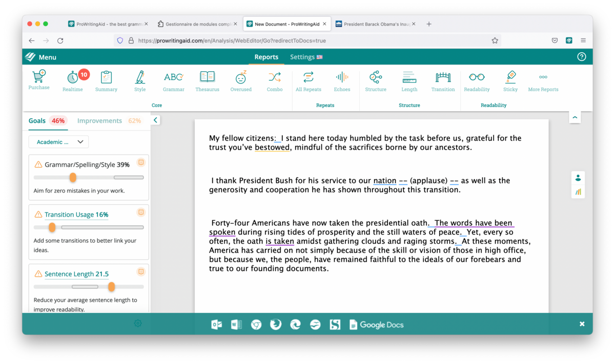
Task: Run the Grammar check
Action: pyautogui.click(x=174, y=81)
